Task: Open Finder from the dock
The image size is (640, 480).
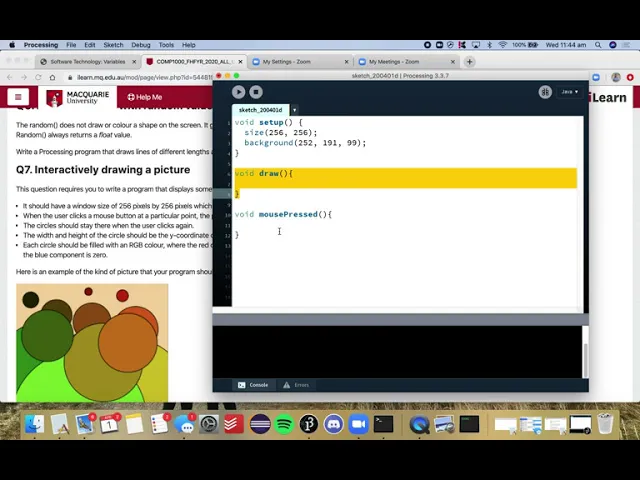Action: click(x=34, y=424)
